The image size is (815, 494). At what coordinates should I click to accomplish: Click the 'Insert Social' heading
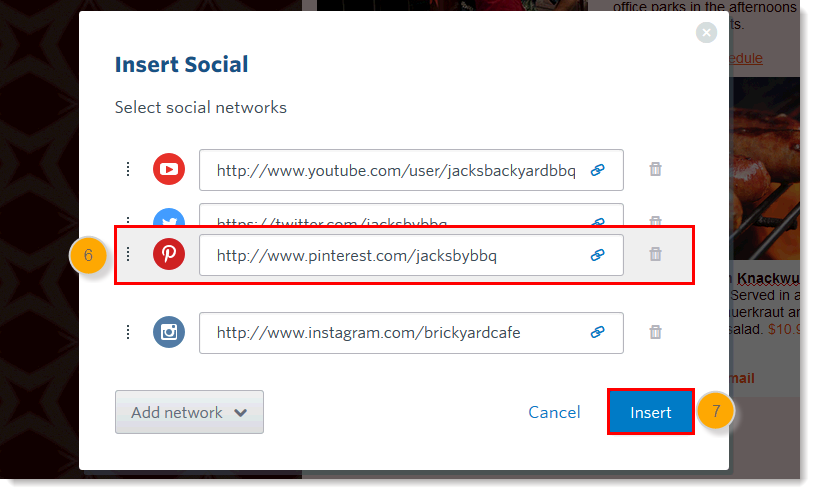(181, 64)
